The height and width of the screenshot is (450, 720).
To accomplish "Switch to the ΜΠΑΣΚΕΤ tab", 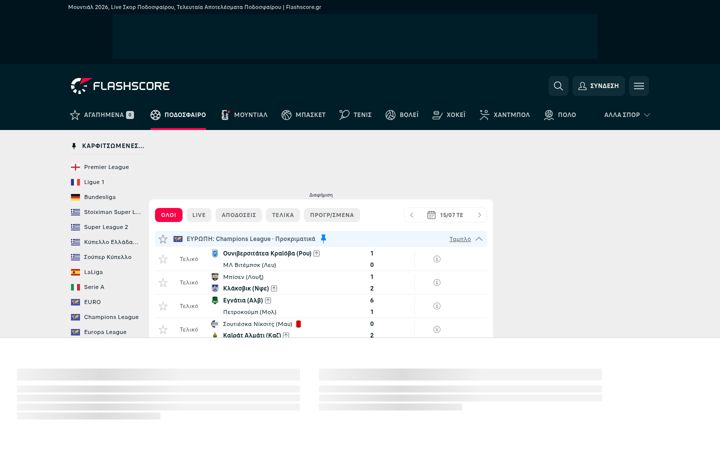I will 304,115.
